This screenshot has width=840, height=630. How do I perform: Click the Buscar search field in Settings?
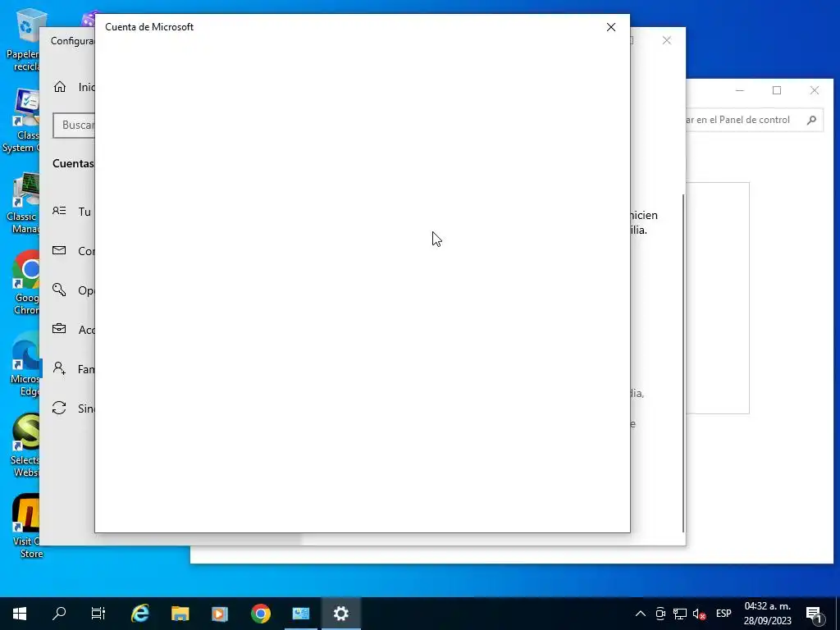pos(74,125)
